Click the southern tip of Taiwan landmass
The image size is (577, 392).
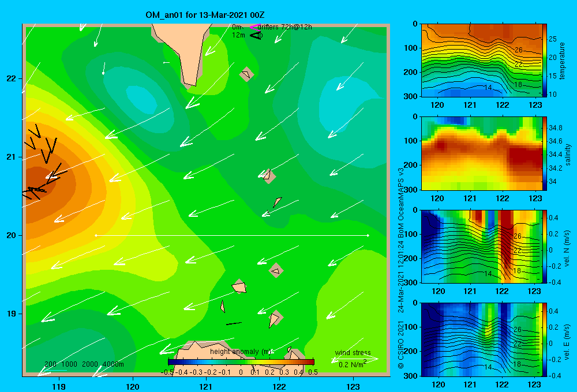tap(192, 85)
